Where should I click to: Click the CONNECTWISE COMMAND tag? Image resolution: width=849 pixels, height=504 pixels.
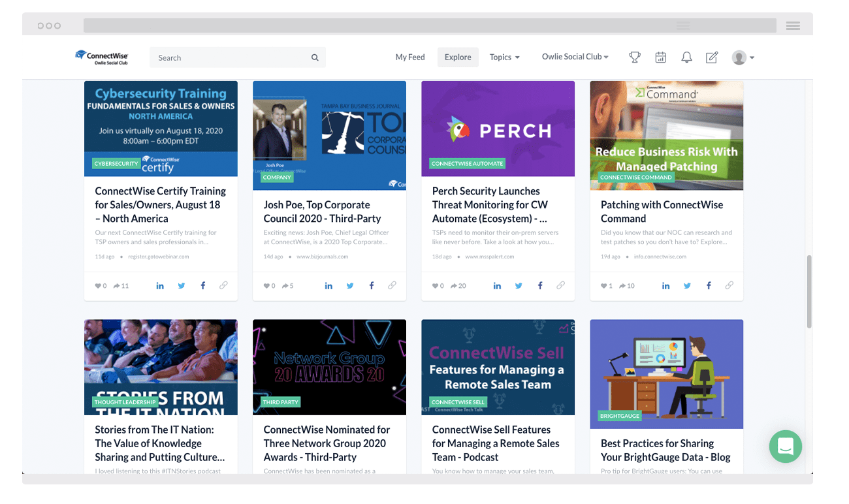tap(636, 177)
